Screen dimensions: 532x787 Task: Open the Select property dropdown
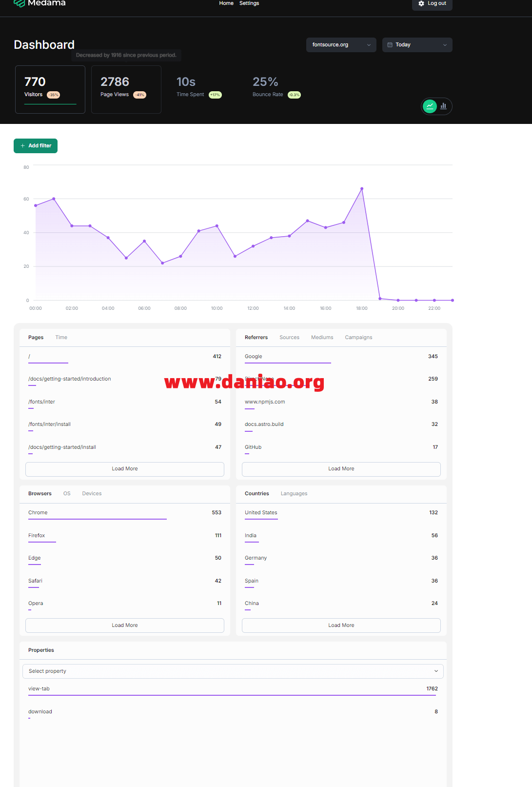[233, 671]
